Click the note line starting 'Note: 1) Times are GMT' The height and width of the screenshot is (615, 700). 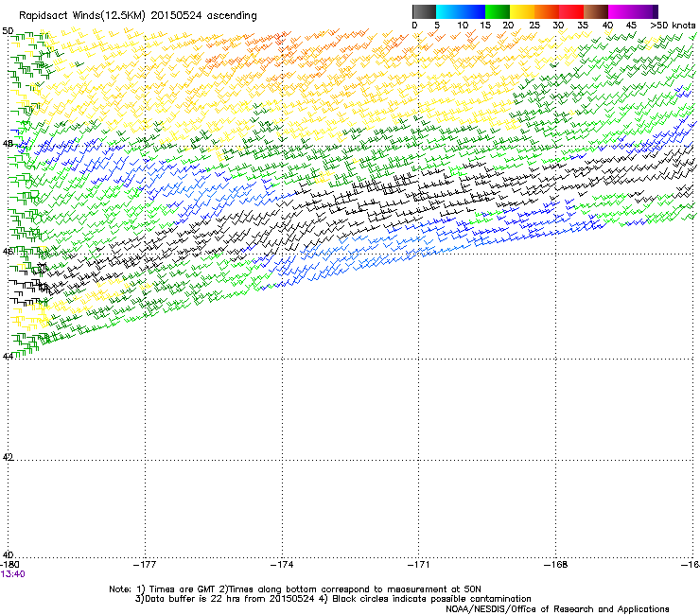click(x=295, y=589)
